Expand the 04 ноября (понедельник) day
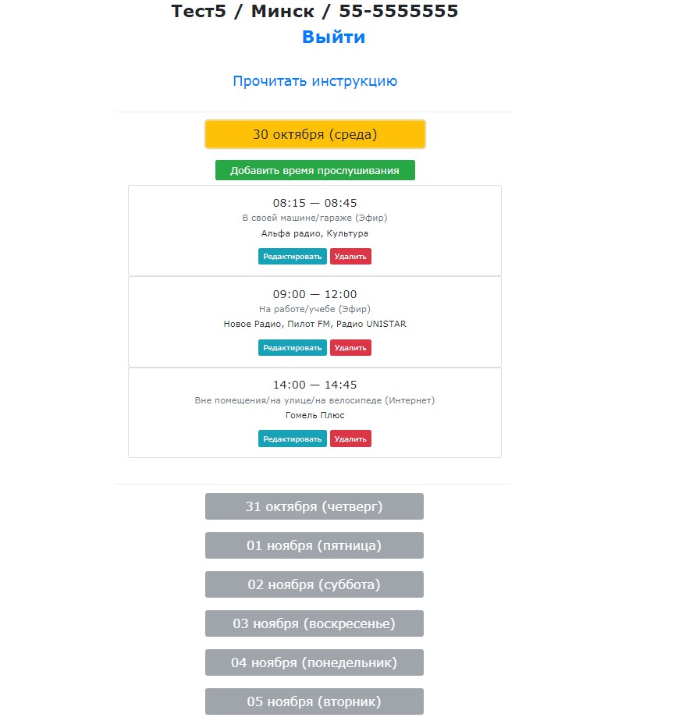The height and width of the screenshot is (728, 700). (x=314, y=662)
